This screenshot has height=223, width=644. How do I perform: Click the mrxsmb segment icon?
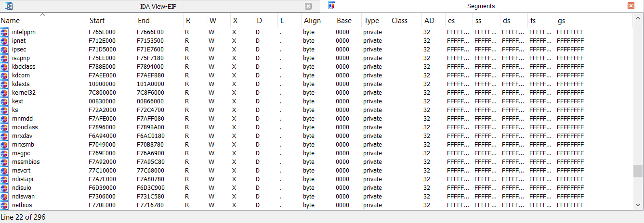[4, 145]
